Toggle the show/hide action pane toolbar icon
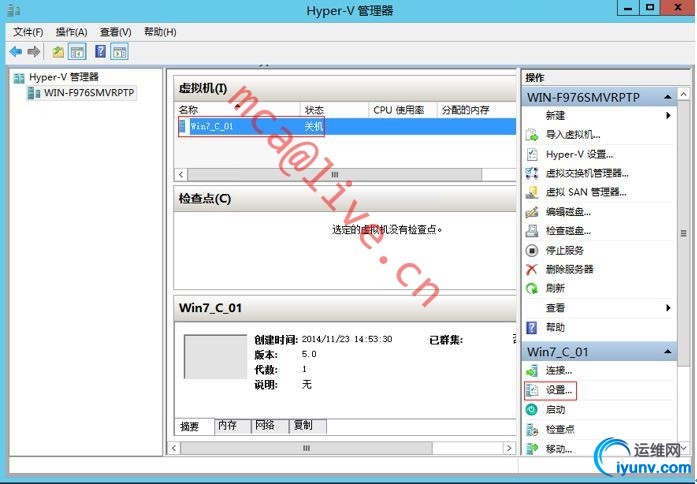The width and height of the screenshot is (697, 484). tap(120, 52)
